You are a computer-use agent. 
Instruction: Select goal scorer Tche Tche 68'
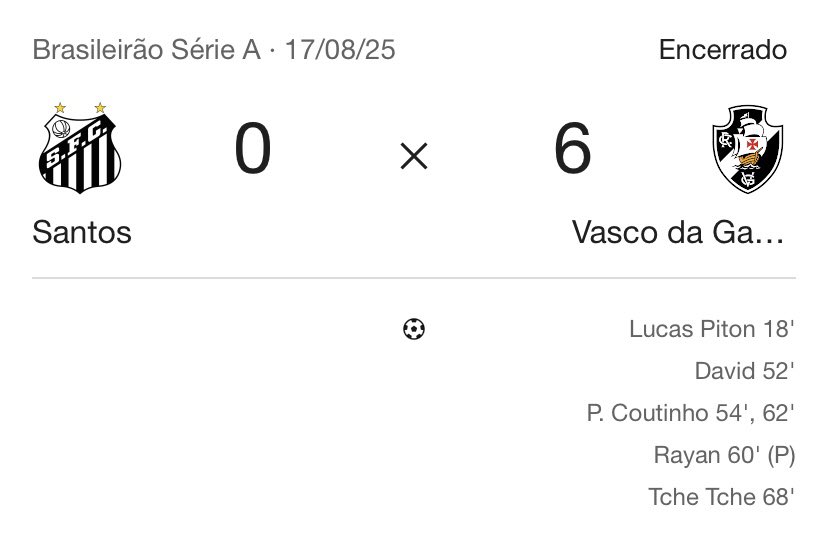pyautogui.click(x=721, y=496)
